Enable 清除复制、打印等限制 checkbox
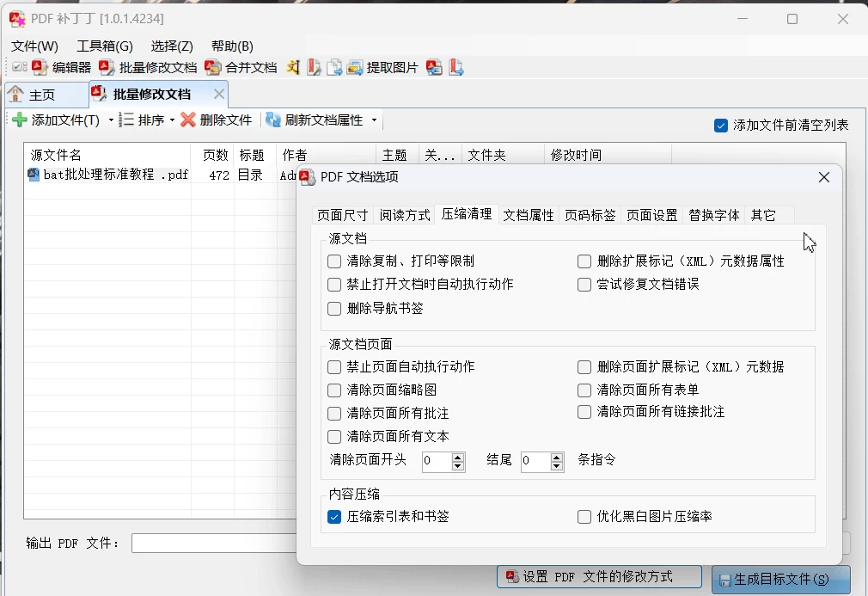The width and height of the screenshot is (868, 596). point(334,261)
